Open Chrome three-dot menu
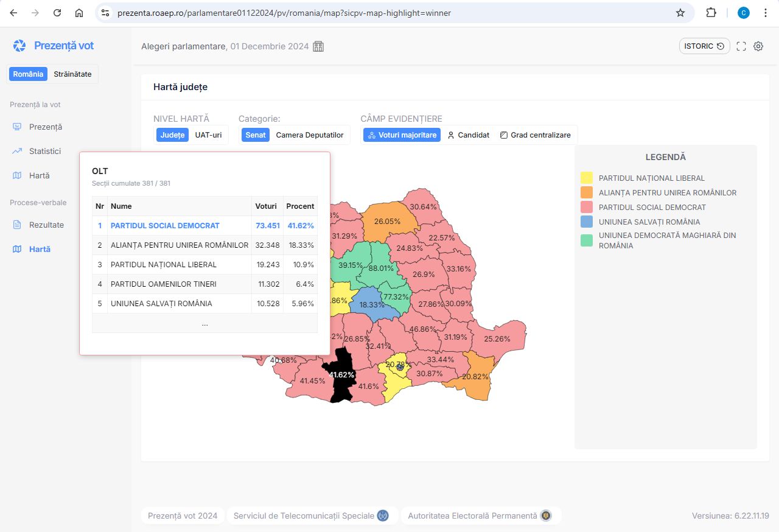This screenshot has height=532, width=779. (x=766, y=13)
